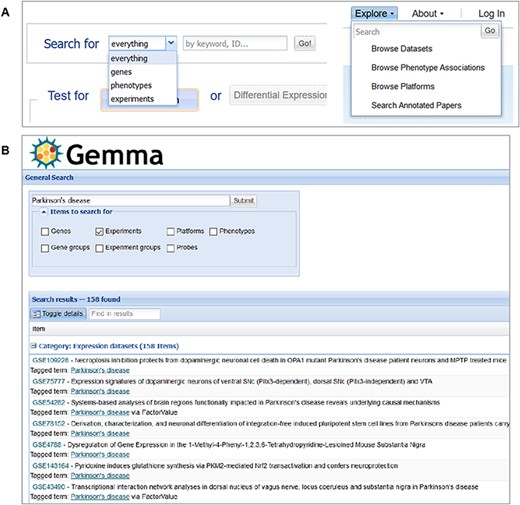Click the Submit button

[x=244, y=201]
